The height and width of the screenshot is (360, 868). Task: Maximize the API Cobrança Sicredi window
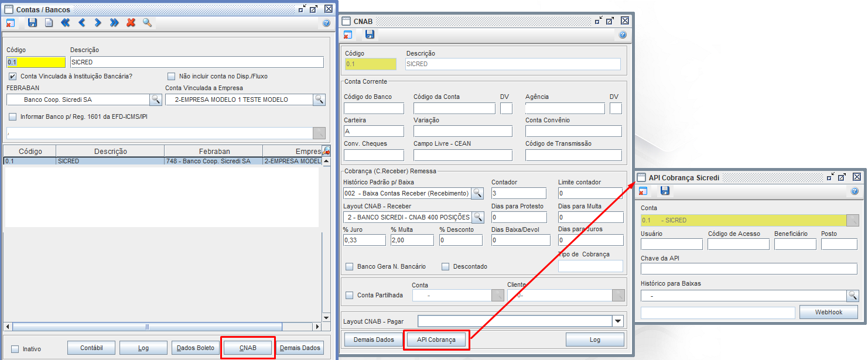[x=842, y=177]
